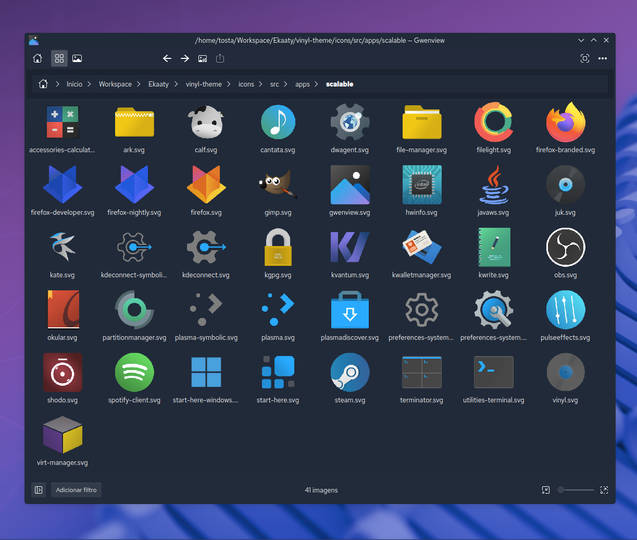Navigate to icons folder in breadcrumb

click(x=246, y=84)
